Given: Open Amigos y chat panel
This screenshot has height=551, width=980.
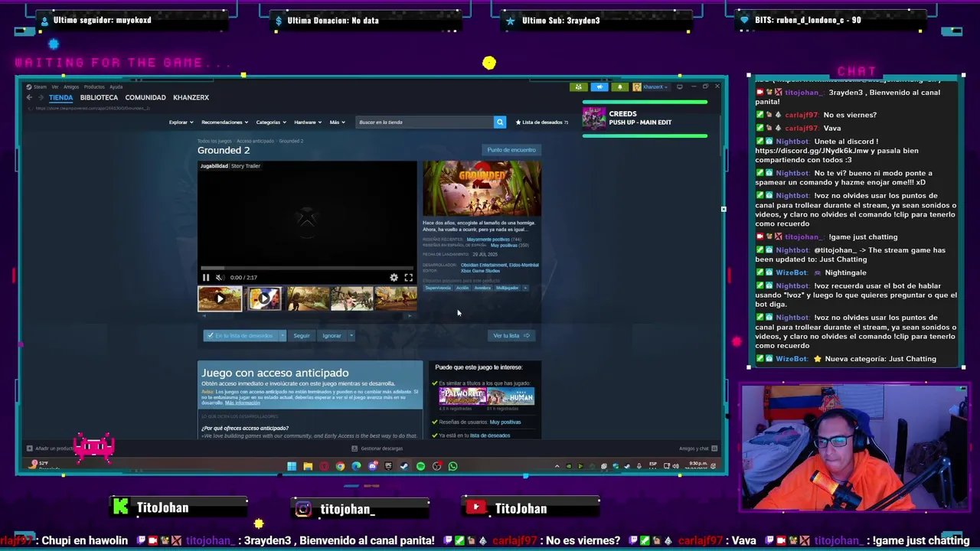Looking at the screenshot, I should click(697, 448).
